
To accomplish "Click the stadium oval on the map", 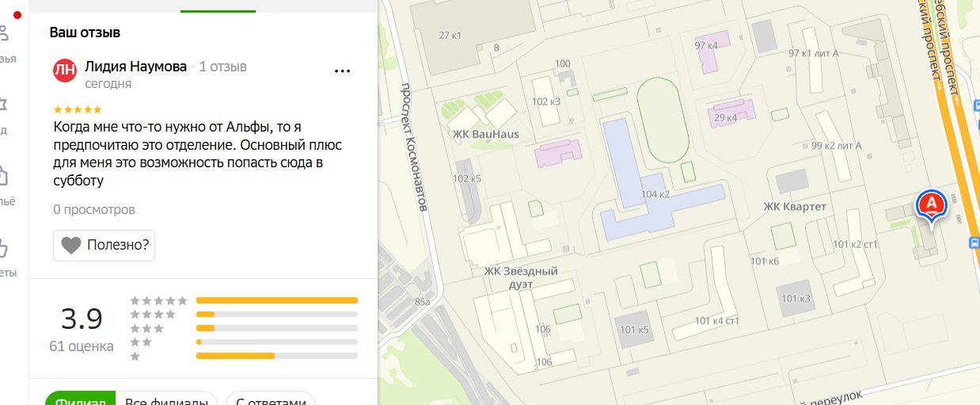I will coord(663,118).
